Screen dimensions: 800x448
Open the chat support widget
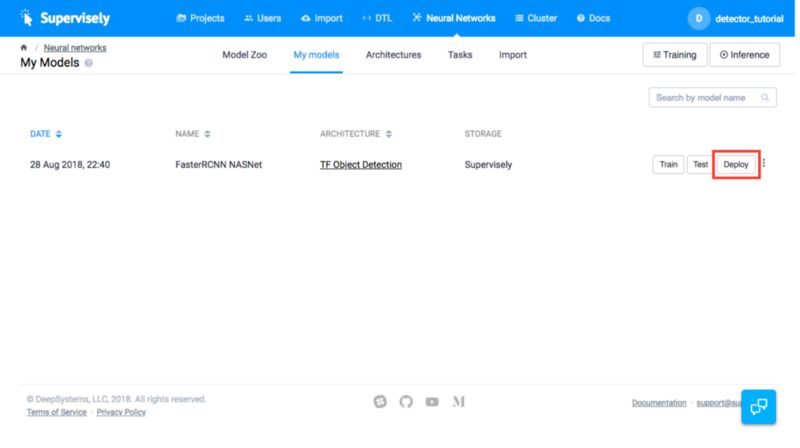tap(759, 407)
